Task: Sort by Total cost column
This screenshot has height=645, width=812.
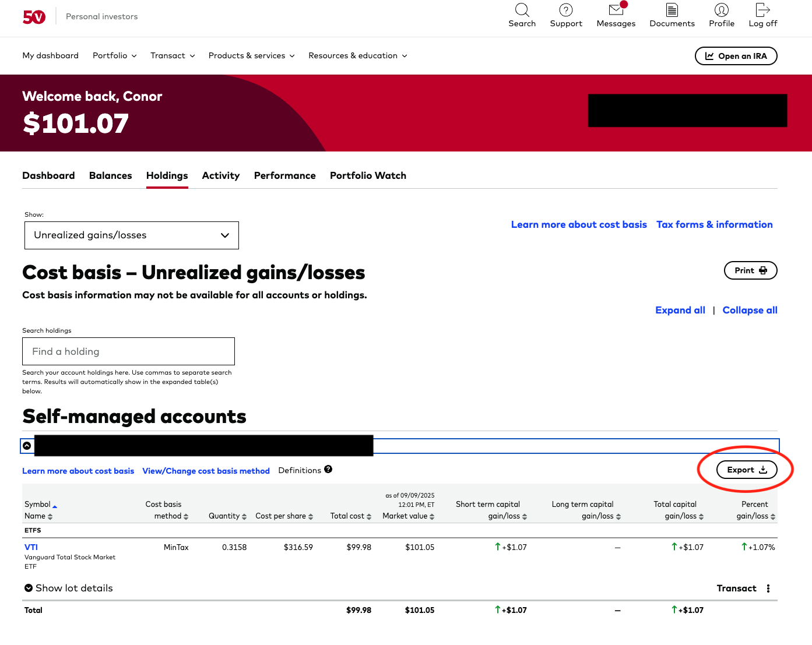Action: pos(351,516)
